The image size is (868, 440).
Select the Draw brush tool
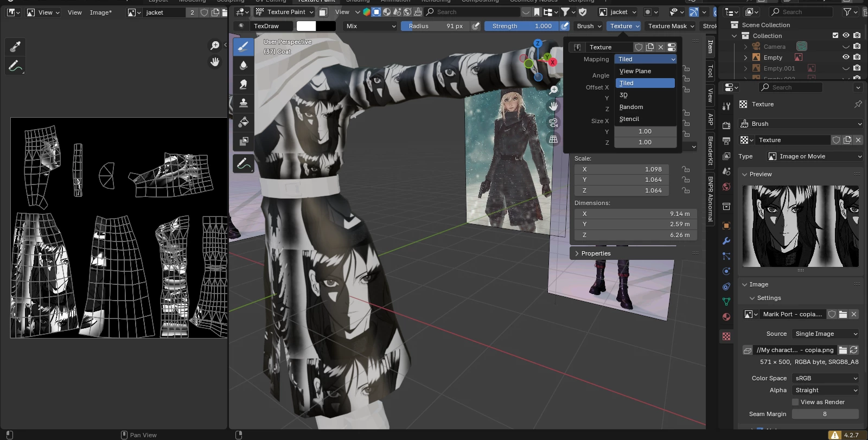coord(244,47)
